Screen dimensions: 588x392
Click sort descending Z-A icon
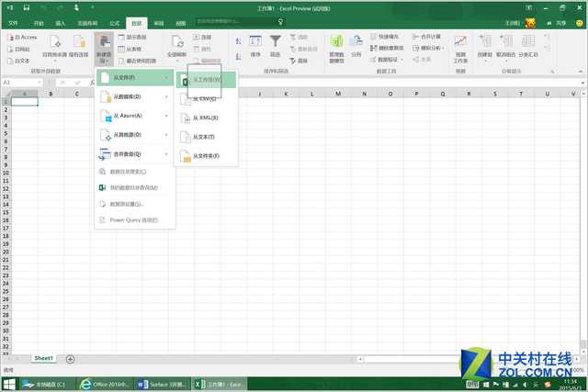click(x=238, y=57)
